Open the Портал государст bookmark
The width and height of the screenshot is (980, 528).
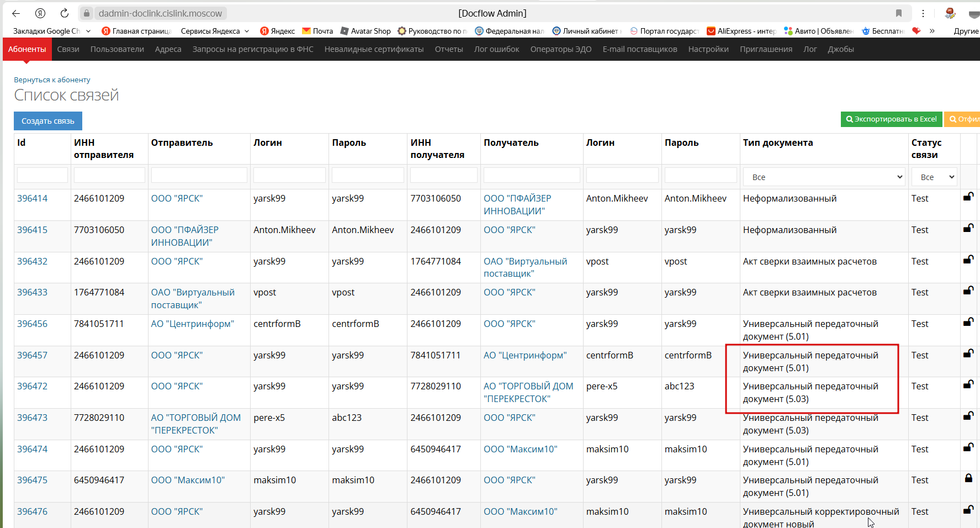click(664, 31)
